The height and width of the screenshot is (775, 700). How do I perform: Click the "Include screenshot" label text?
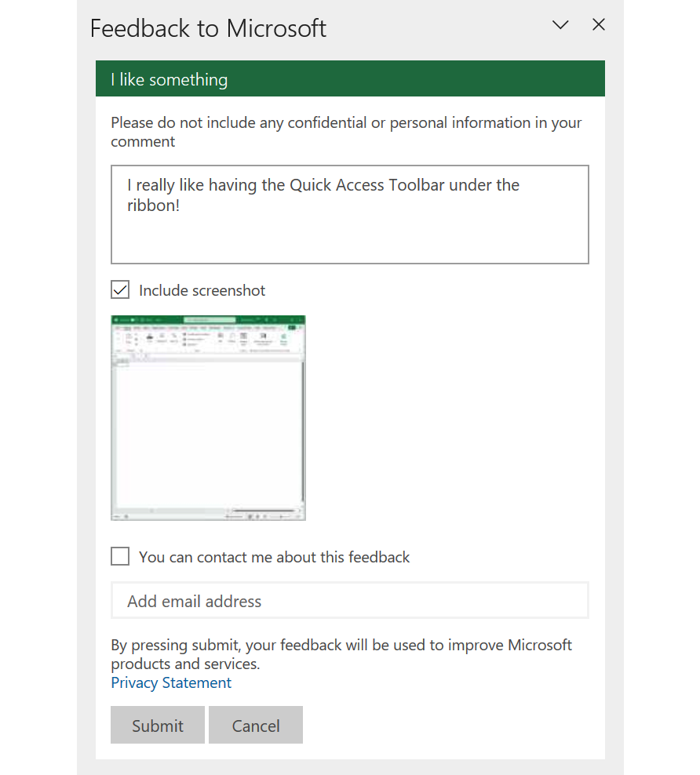click(202, 290)
